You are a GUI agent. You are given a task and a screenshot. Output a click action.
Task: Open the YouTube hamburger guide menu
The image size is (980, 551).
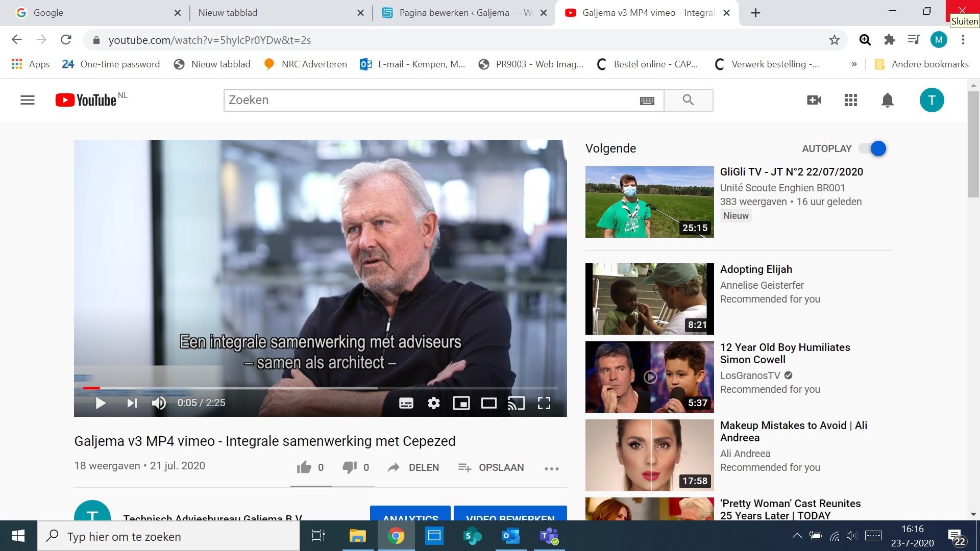pyautogui.click(x=28, y=100)
